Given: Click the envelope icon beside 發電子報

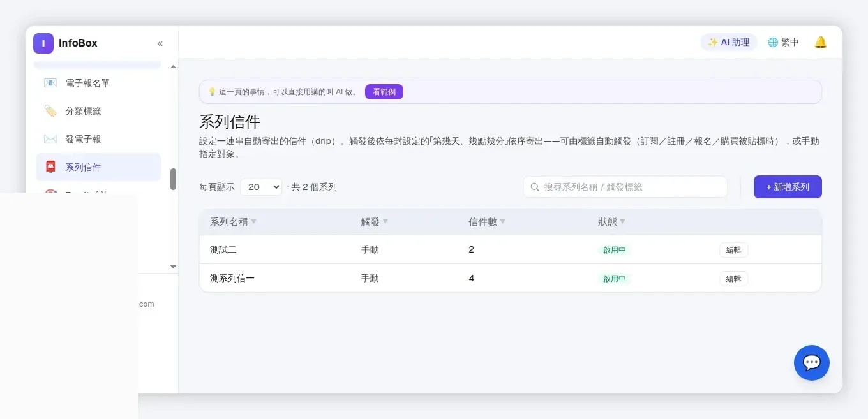Looking at the screenshot, I should [50, 139].
